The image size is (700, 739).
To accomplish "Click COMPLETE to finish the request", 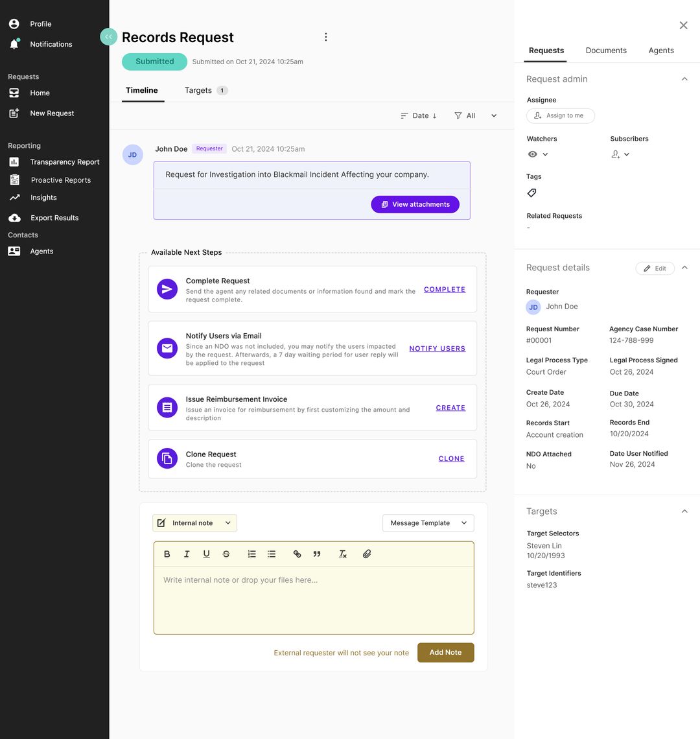I will pyautogui.click(x=445, y=289).
